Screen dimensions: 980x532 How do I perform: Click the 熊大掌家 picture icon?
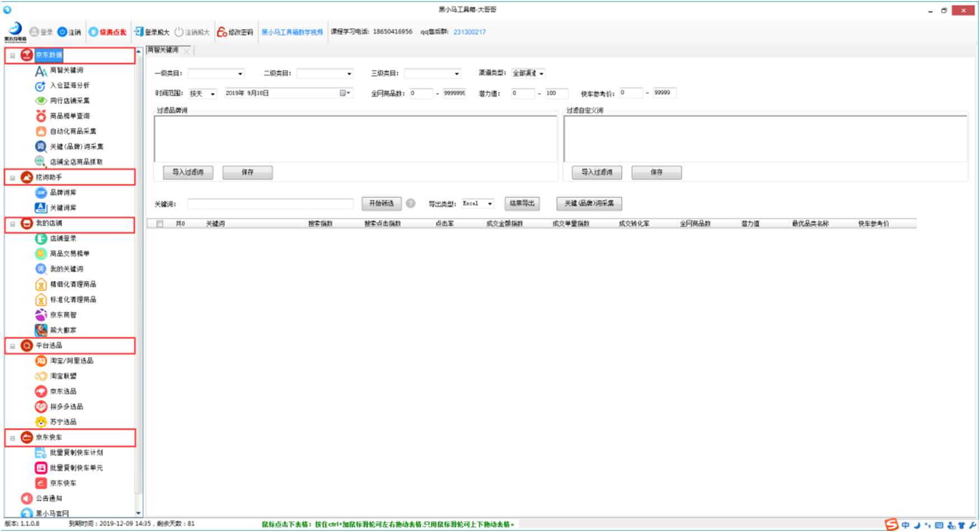(x=41, y=330)
